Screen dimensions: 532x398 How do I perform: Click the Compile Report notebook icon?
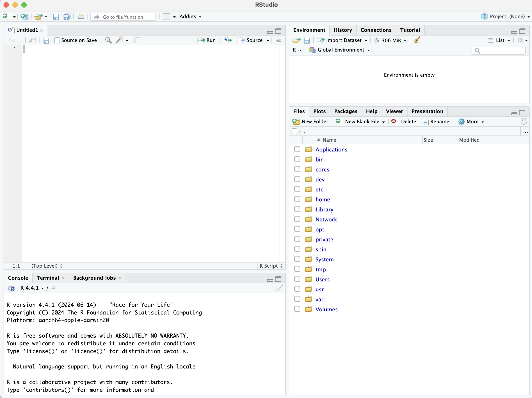coord(137,40)
